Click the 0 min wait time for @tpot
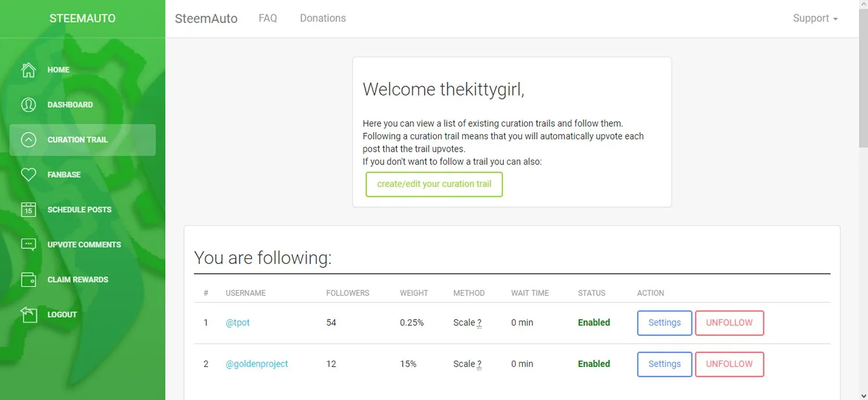Screen dimensions: 868x400 click(x=522, y=323)
